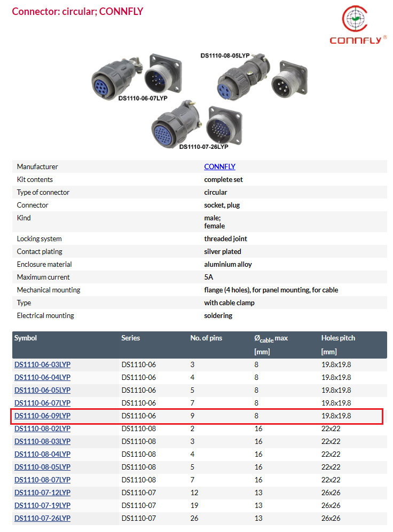Image resolution: width=393 pixels, height=532 pixels.
Task: Open the DS1110-06-04LYP product link
Action: coord(42,377)
